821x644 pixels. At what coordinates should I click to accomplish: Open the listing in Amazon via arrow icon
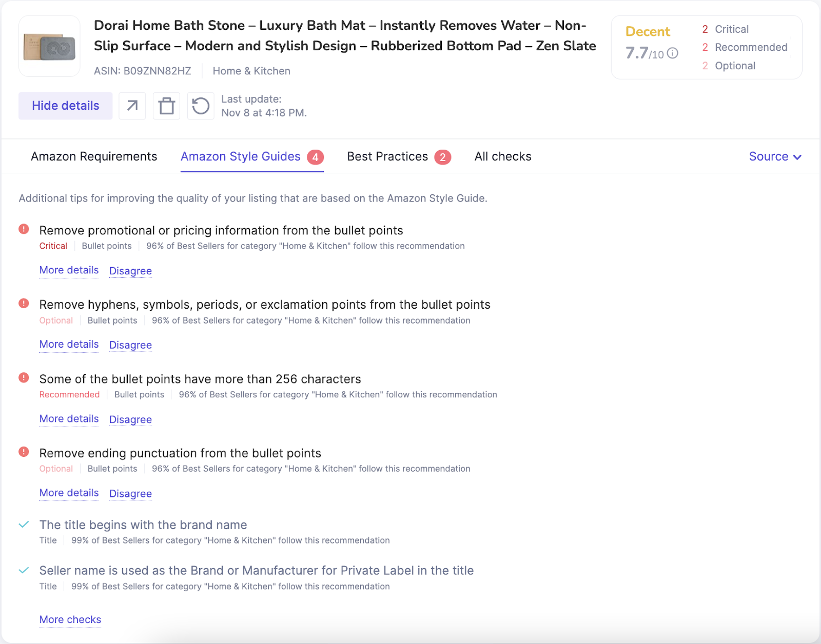coord(132,106)
